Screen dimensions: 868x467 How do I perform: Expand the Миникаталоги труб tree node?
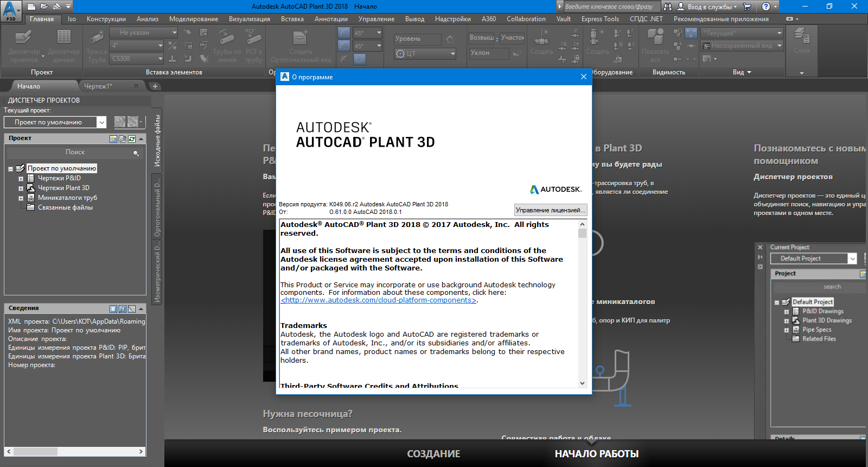click(x=21, y=198)
